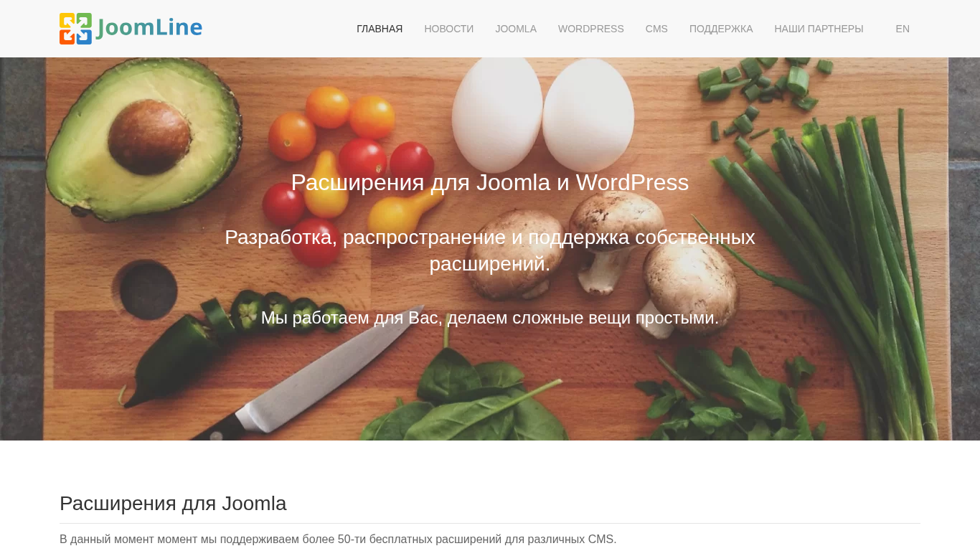Screen dimensions: 980x551
Task: Select CMS in the navigation bar
Action: (x=656, y=29)
